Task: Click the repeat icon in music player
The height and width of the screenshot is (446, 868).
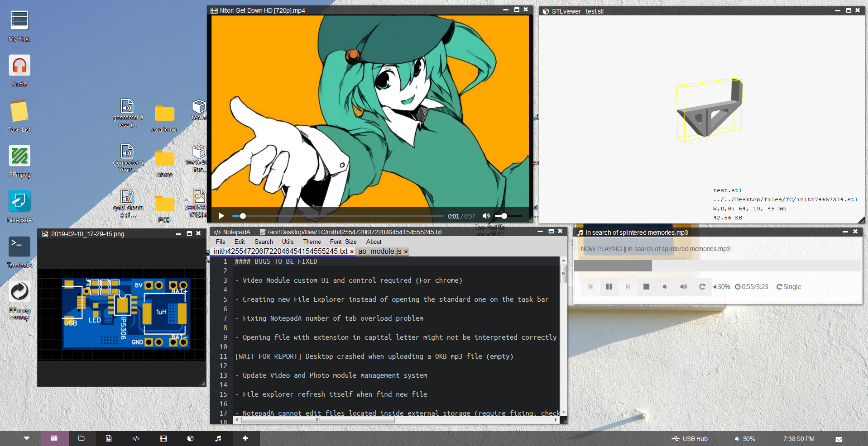Action: (x=702, y=287)
